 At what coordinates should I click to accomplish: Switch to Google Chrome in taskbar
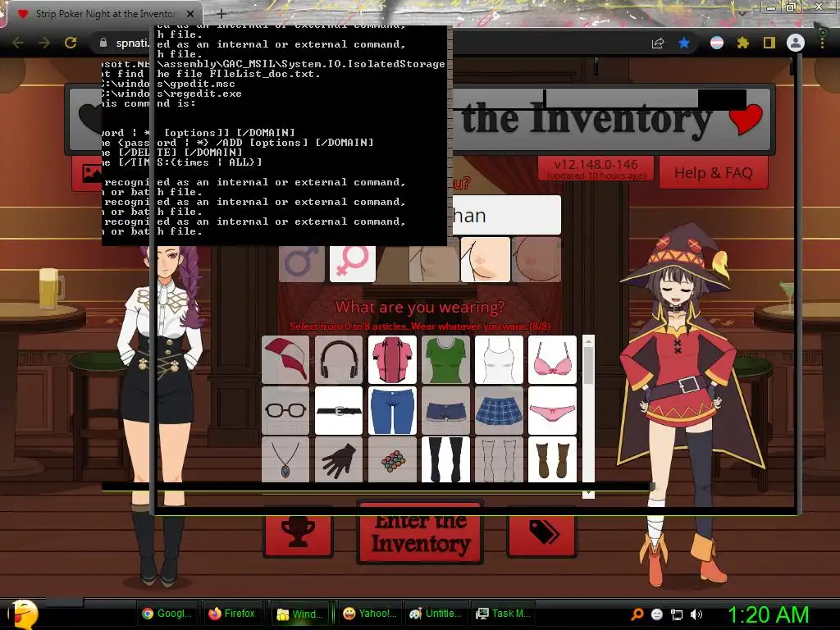point(167,614)
